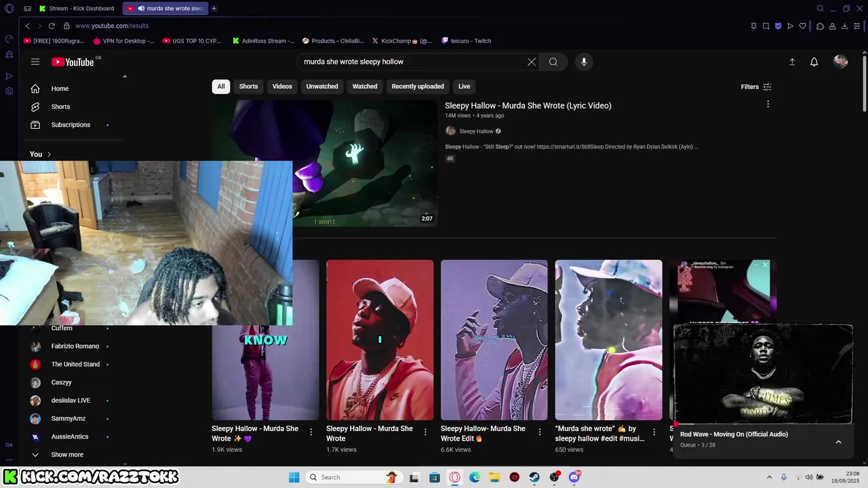Select the Live filter chip

pos(464,87)
